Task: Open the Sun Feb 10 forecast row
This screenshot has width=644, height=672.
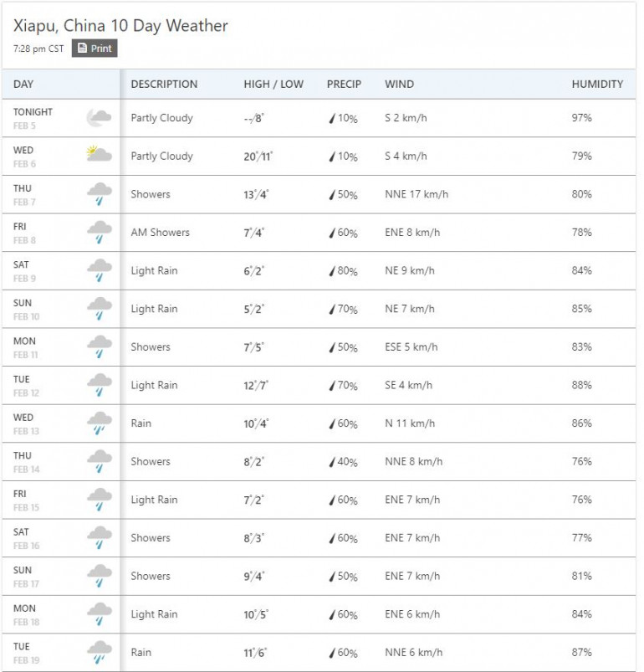Action: point(319,309)
